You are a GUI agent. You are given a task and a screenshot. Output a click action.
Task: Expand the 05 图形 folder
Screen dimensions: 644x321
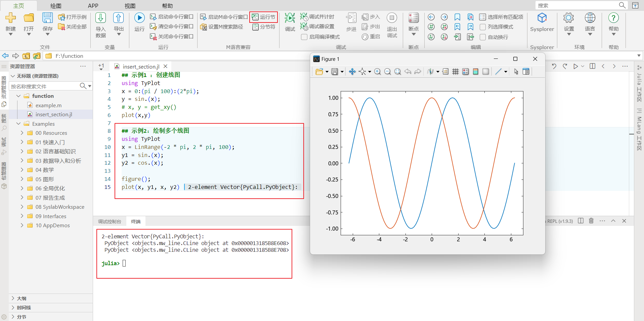(x=22, y=179)
